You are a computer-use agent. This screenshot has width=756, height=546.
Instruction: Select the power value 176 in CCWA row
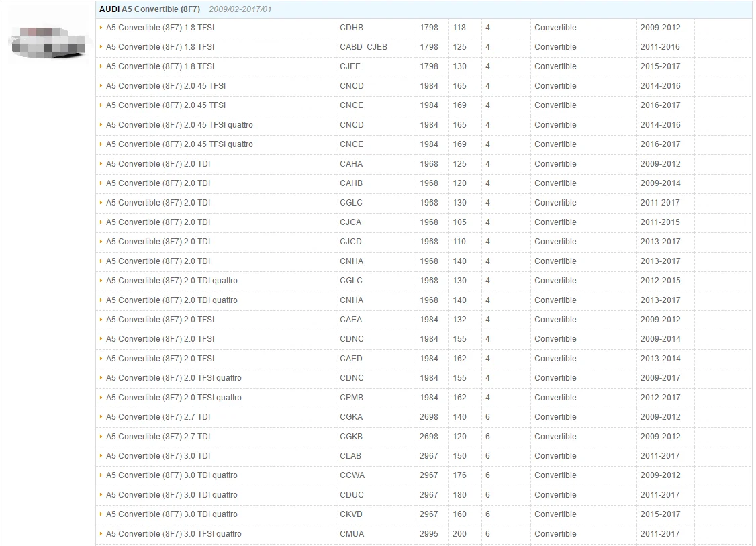coord(459,475)
